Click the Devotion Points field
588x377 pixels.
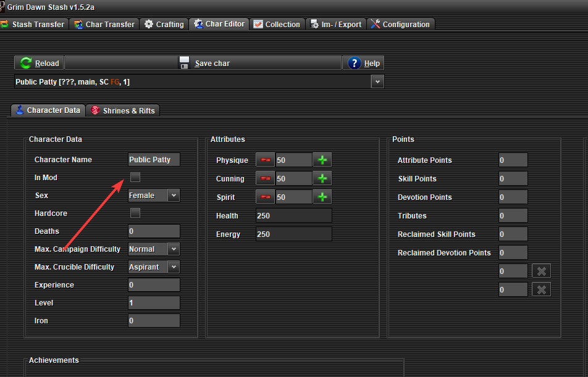point(513,197)
